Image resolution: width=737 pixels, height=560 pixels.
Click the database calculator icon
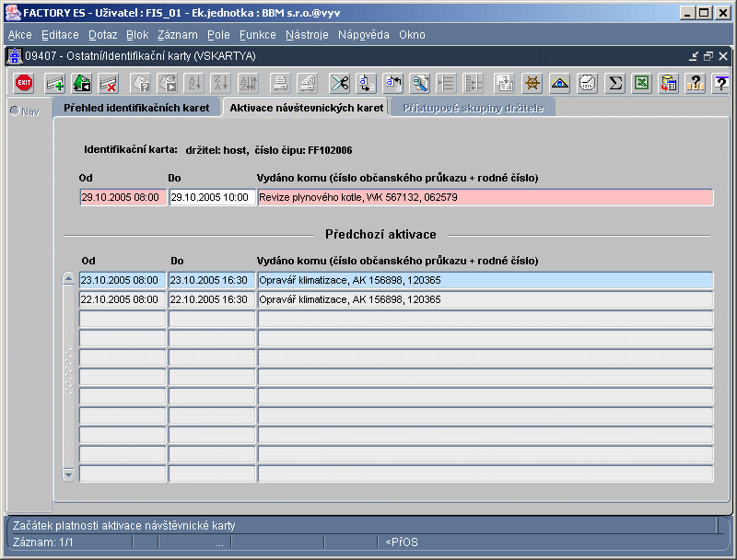[669, 83]
